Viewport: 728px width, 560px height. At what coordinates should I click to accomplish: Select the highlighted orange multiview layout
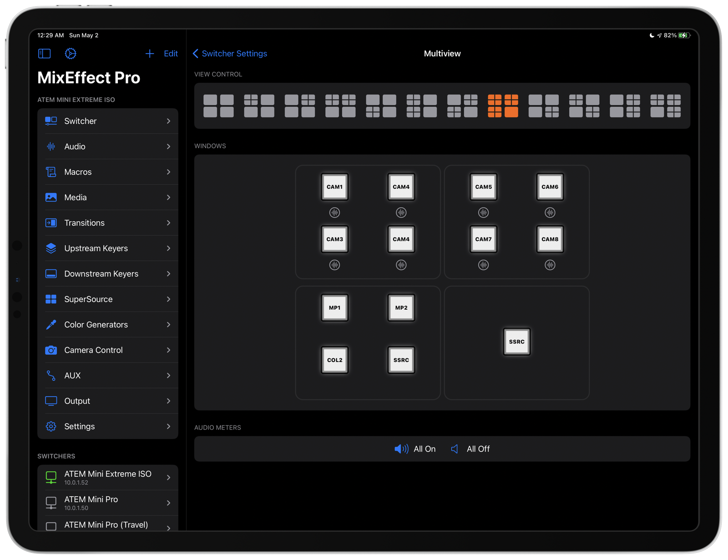click(503, 106)
